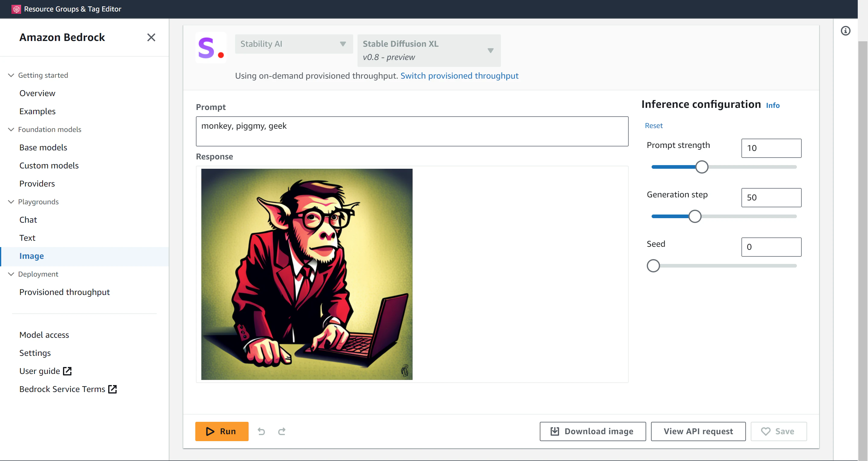Click in the Prompt text field
This screenshot has height=461, width=868.
point(412,131)
